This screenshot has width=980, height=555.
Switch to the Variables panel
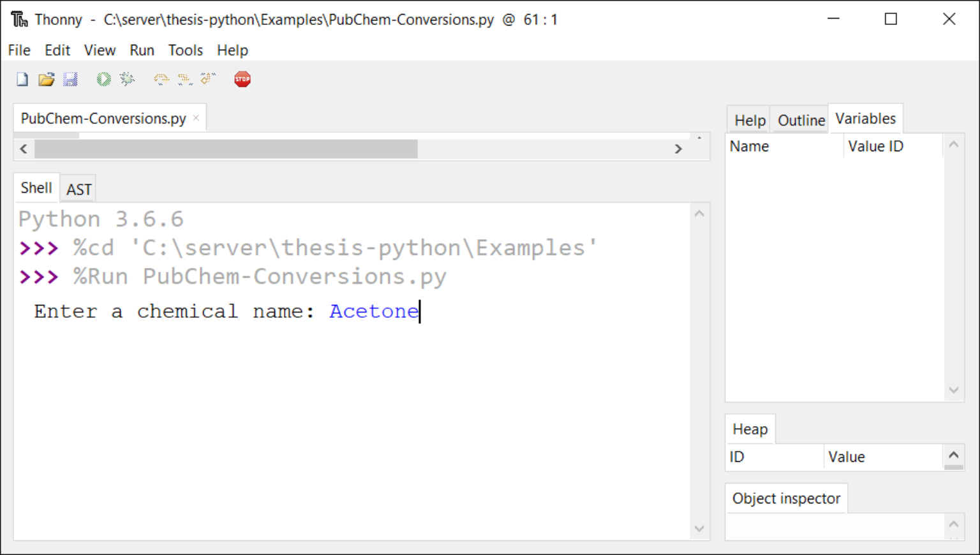tap(865, 119)
